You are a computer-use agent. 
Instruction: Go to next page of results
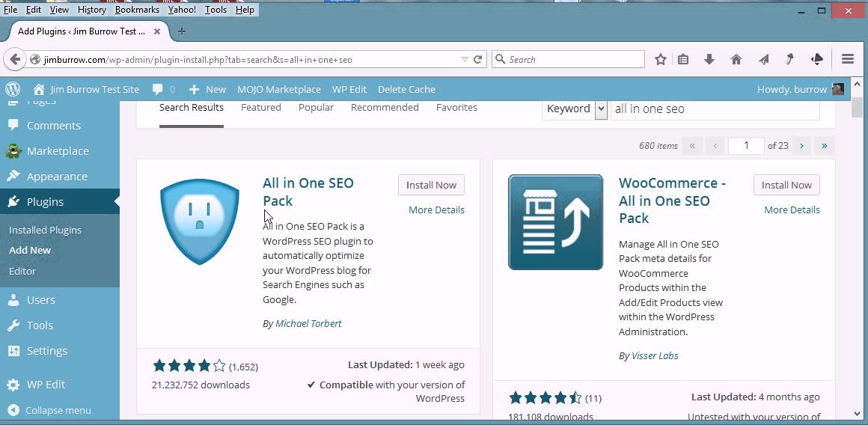click(801, 146)
